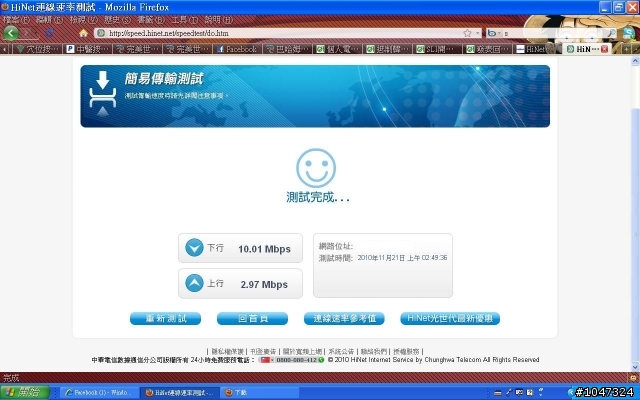
Task: Open the 說明(H) menu
Action: point(219,19)
